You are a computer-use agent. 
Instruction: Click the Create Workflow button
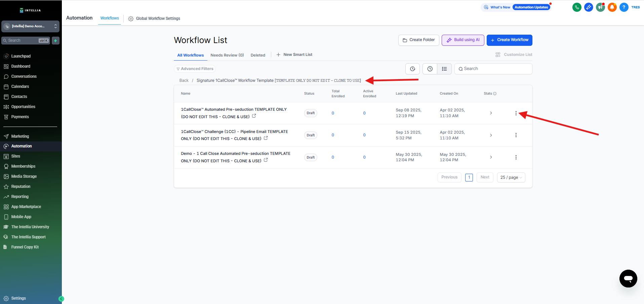[510, 40]
